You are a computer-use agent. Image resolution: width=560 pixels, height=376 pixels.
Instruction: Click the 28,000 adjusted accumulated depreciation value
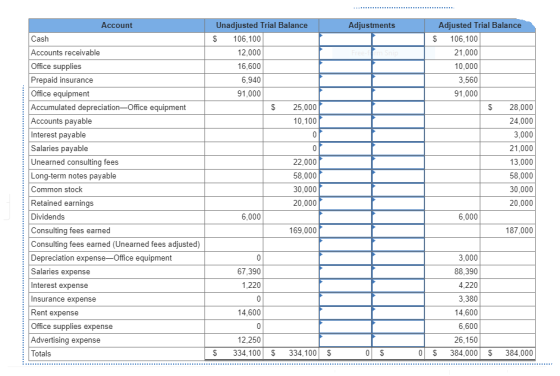521,107
